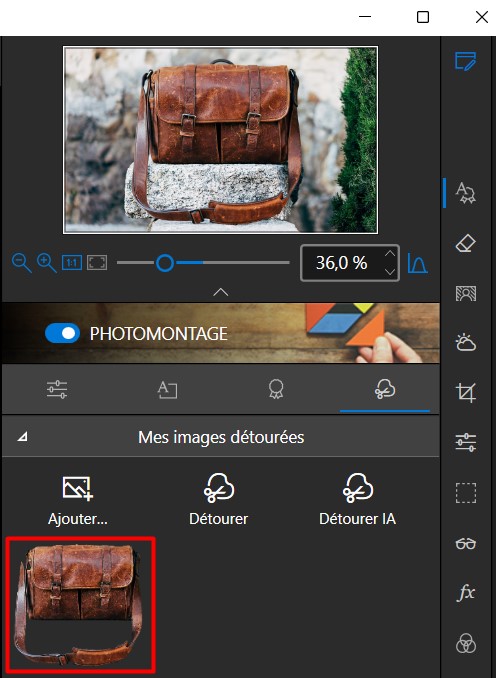The height and width of the screenshot is (678, 496).
Task: Increase zoom percentage with up arrow
Action: [x=390, y=254]
